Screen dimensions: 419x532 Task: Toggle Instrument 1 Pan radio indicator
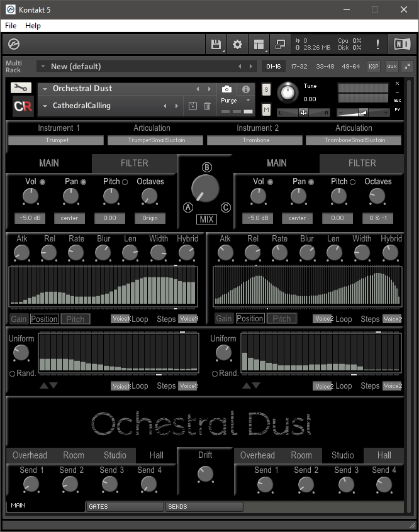click(x=83, y=182)
